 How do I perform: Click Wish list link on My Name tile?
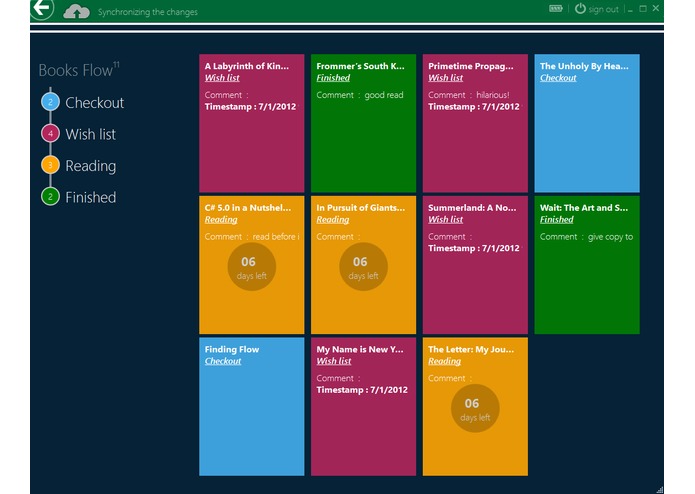334,361
